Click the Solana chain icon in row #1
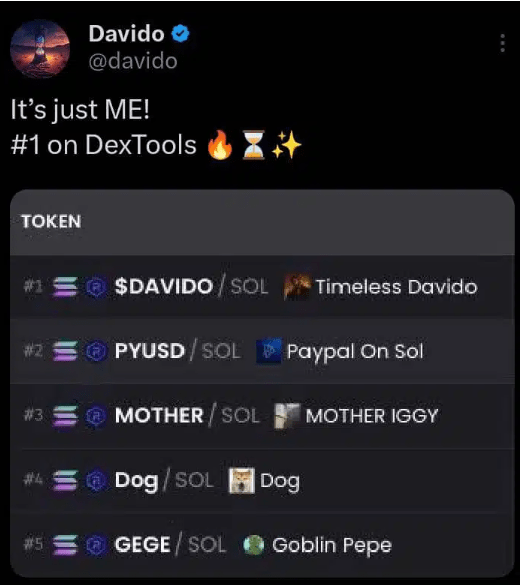This screenshot has height=585, width=520. pyautogui.click(x=65, y=287)
